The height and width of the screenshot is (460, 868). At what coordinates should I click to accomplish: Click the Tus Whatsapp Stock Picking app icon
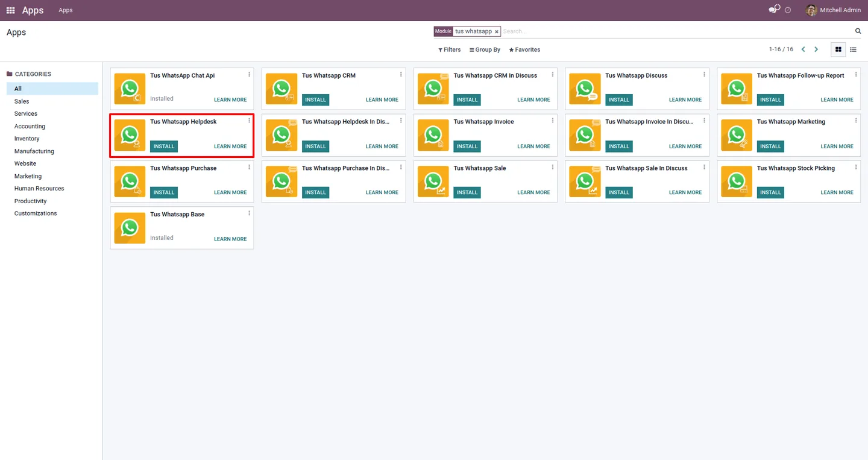click(737, 181)
